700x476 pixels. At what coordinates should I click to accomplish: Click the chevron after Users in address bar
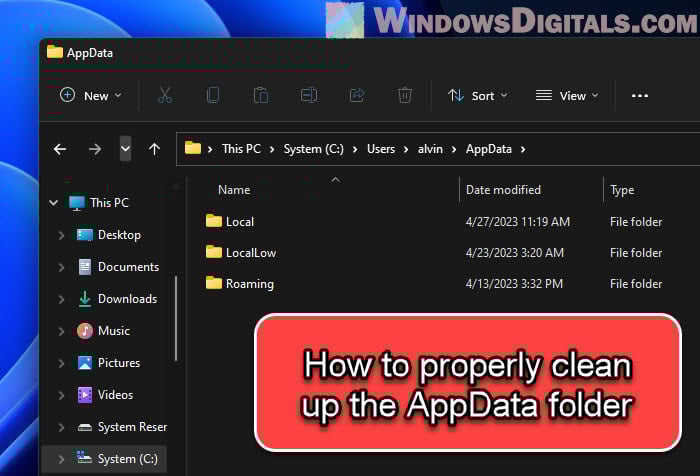(406, 150)
